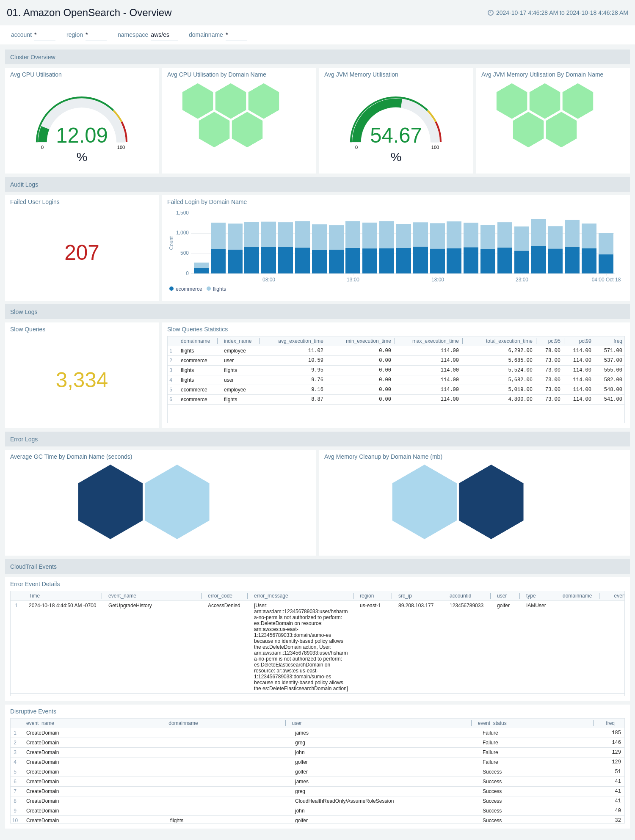Edit the region filter field
Image resolution: width=635 pixels, height=840 pixels.
click(96, 35)
